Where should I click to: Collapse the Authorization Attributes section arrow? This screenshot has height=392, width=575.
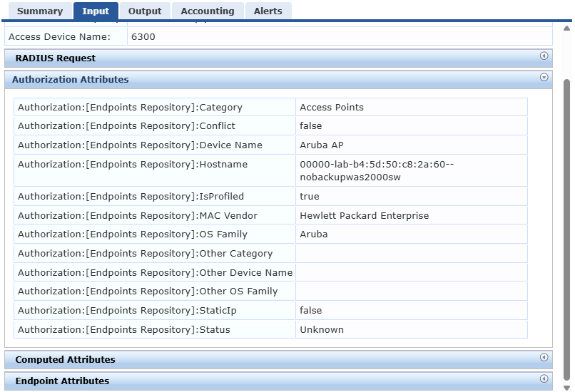544,77
